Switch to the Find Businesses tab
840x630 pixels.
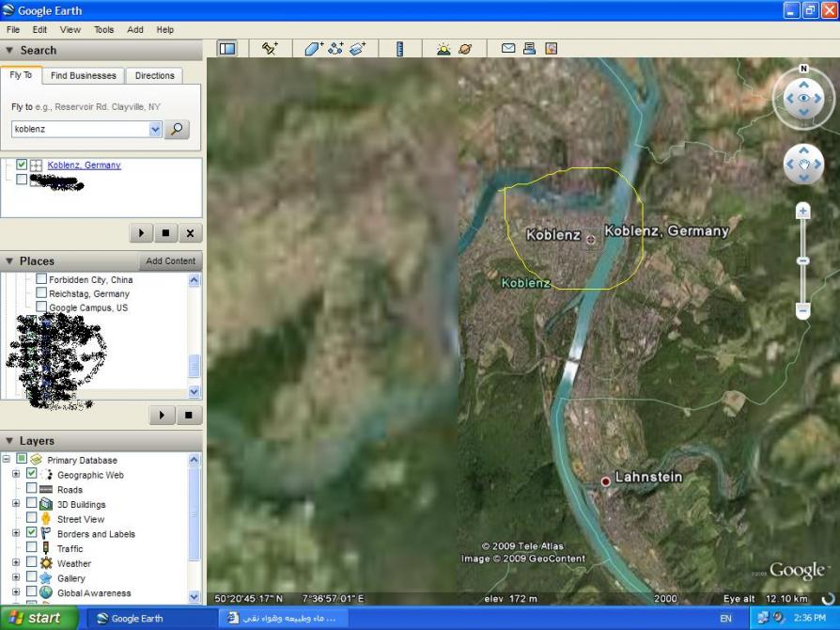tap(84, 76)
